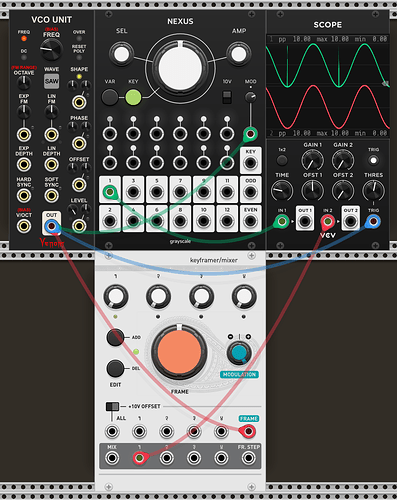Toggle the Scope 1x2 button

click(282, 160)
